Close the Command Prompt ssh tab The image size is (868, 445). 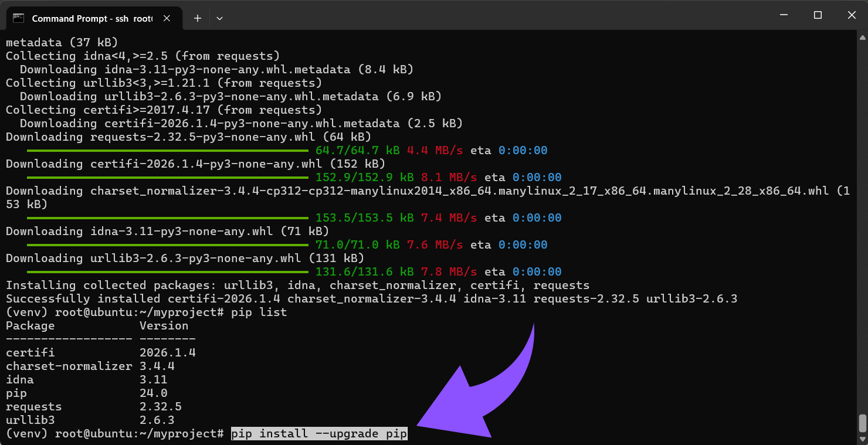[167, 18]
